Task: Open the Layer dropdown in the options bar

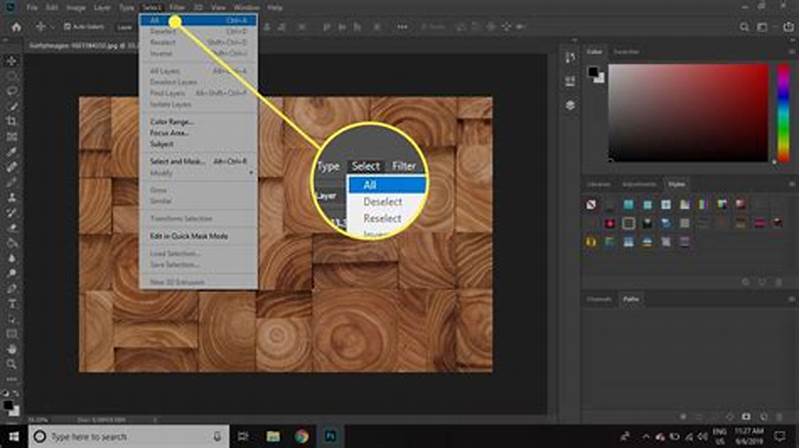Action: pos(126,27)
